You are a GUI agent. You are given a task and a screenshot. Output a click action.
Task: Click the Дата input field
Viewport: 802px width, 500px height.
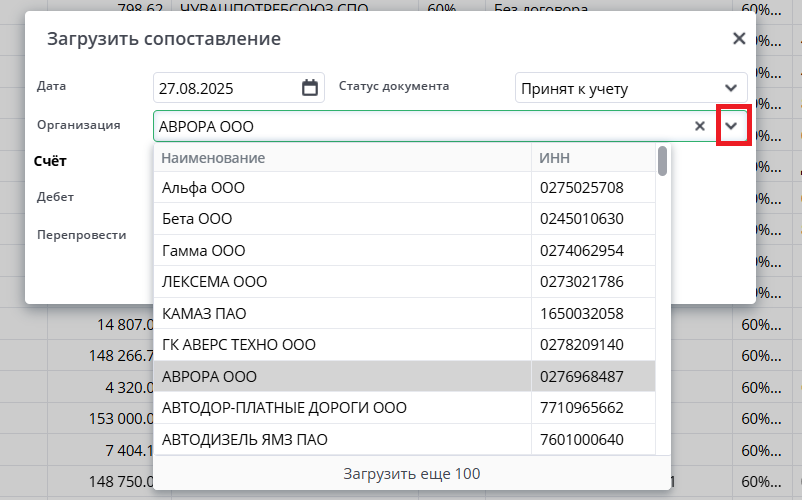tap(226, 88)
